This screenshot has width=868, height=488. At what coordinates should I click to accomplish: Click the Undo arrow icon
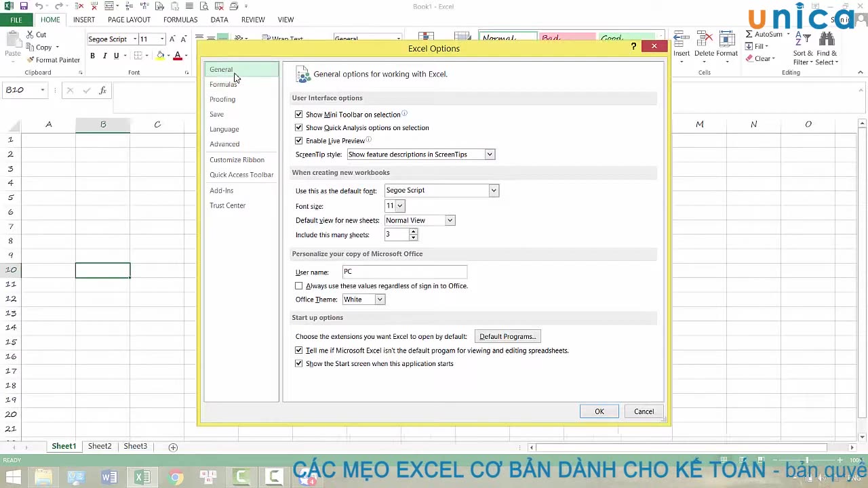(x=39, y=6)
